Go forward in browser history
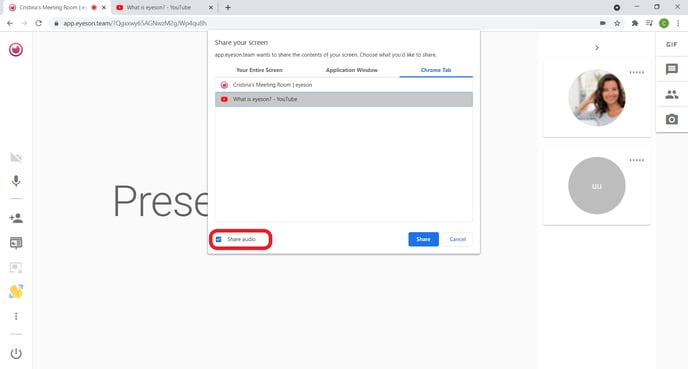This screenshot has height=369, width=688. click(x=24, y=23)
